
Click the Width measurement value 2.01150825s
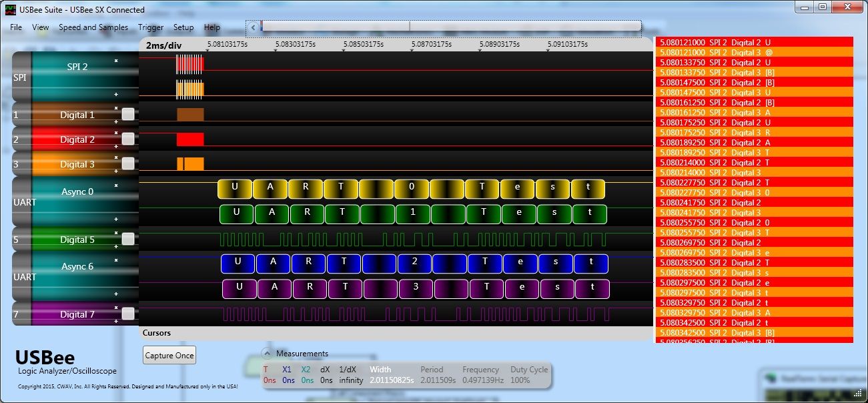tap(392, 380)
